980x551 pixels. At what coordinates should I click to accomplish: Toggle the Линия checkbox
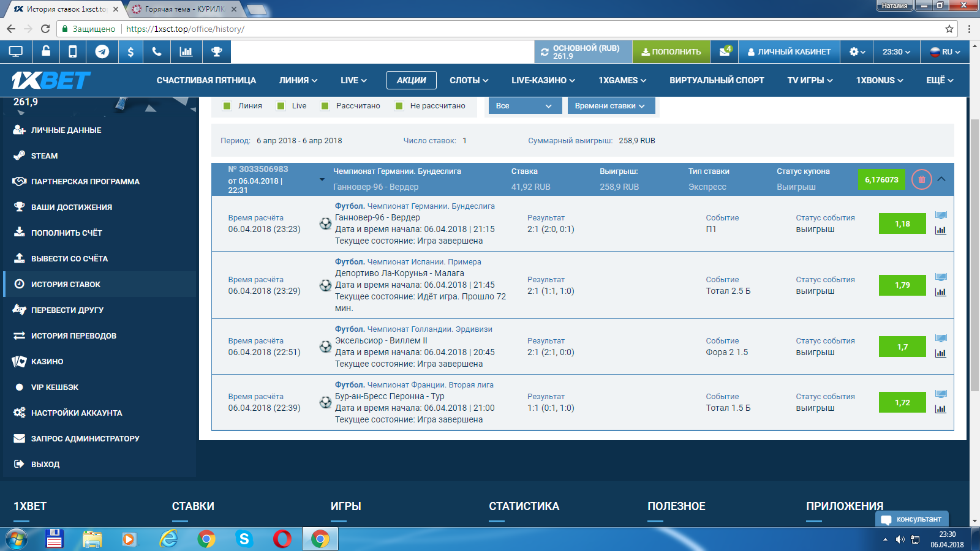coord(227,106)
